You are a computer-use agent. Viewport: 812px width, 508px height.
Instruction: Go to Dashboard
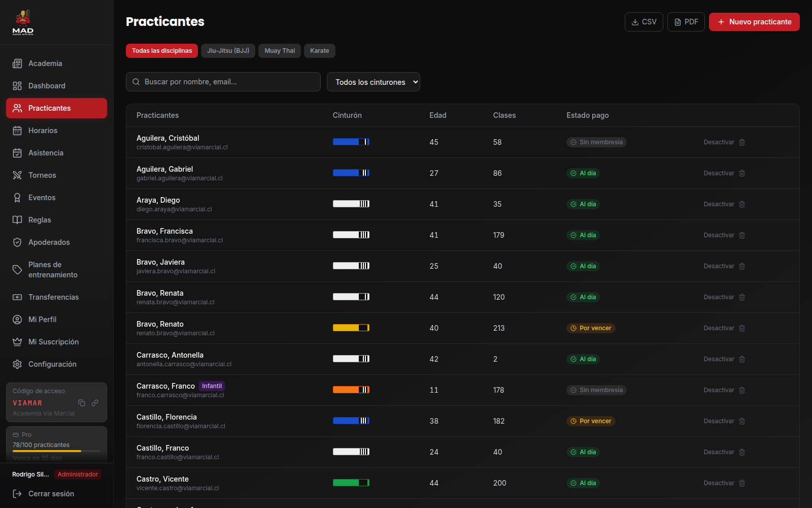[x=56, y=86]
